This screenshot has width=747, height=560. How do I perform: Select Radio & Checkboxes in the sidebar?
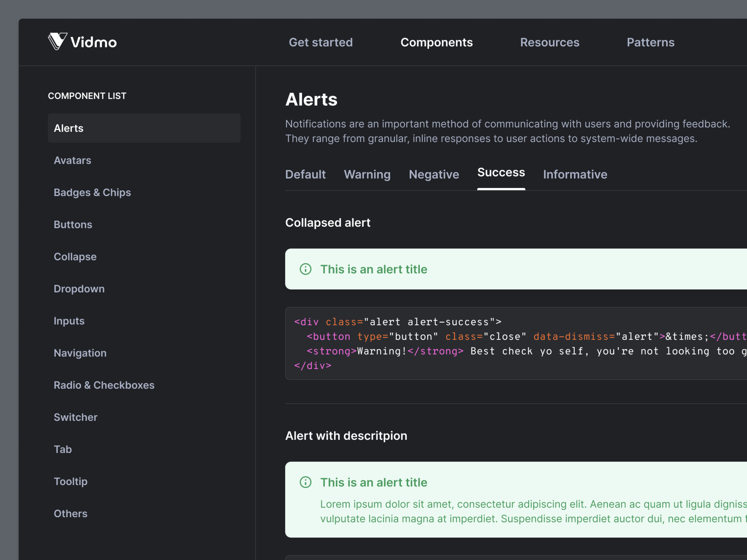point(104,385)
